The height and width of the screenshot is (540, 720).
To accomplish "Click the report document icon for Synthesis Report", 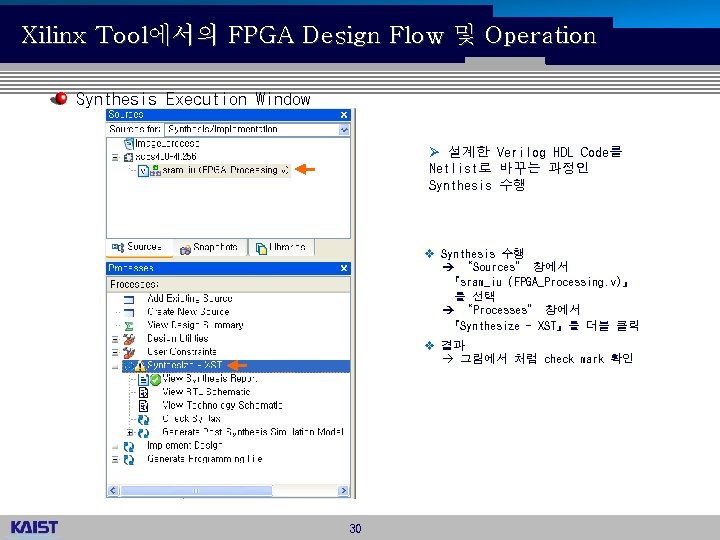I will (143, 380).
